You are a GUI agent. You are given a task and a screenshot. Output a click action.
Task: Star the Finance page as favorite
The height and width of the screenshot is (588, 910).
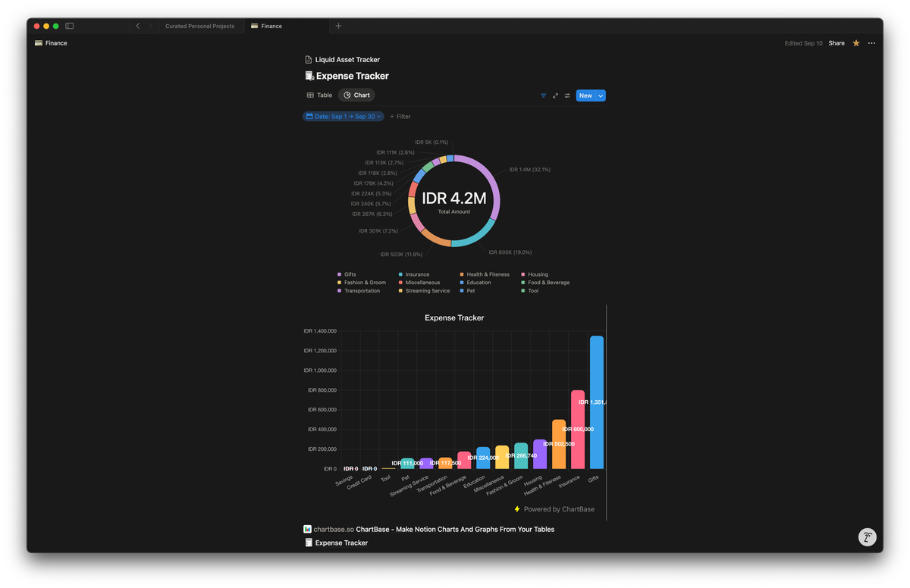855,43
